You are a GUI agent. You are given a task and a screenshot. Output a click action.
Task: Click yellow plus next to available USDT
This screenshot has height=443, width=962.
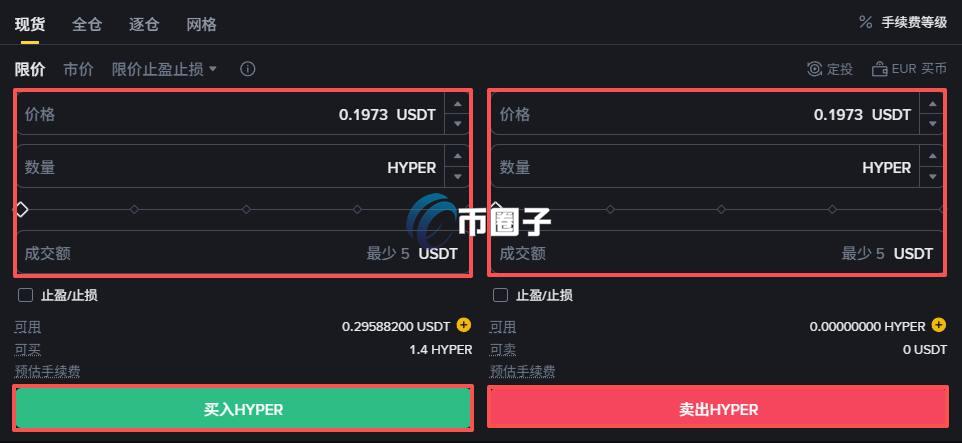(x=464, y=325)
